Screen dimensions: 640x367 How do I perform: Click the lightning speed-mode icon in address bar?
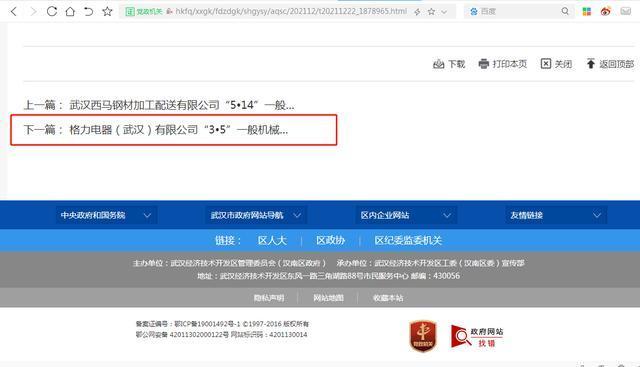(417, 12)
